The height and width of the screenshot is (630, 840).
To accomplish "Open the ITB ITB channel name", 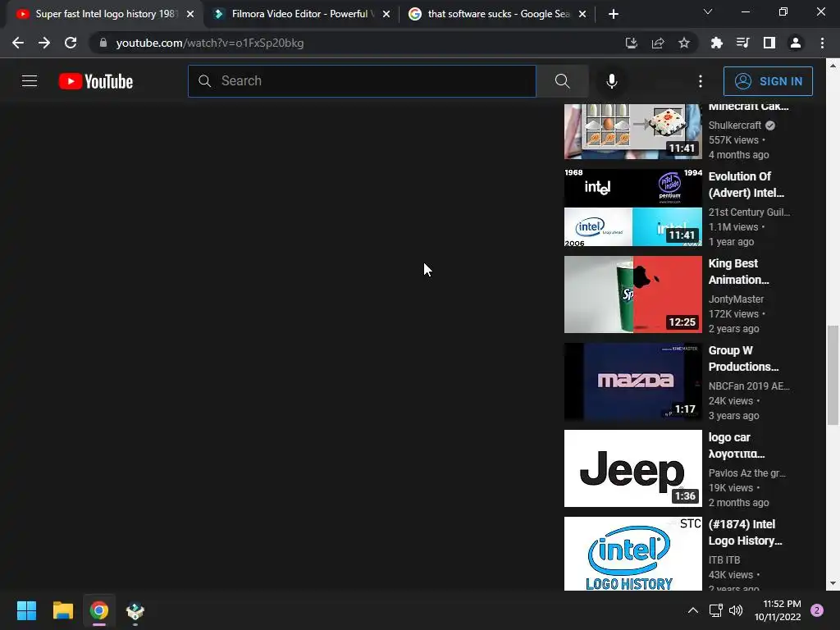I will pos(724,559).
